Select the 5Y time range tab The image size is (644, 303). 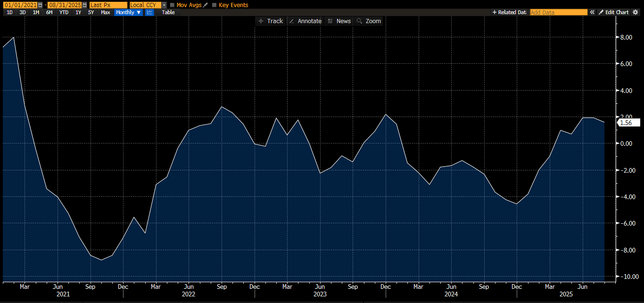pyautogui.click(x=91, y=12)
